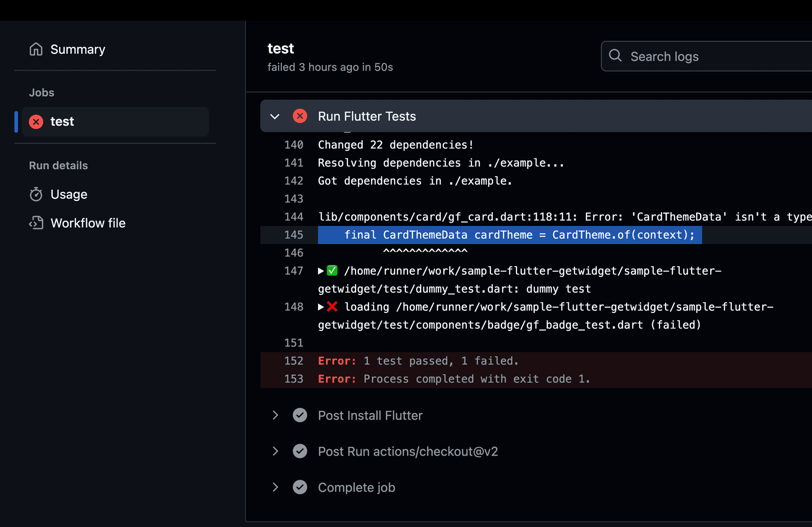The width and height of the screenshot is (812, 527).
Task: Expand the Post Install Flutter step
Action: coord(275,415)
